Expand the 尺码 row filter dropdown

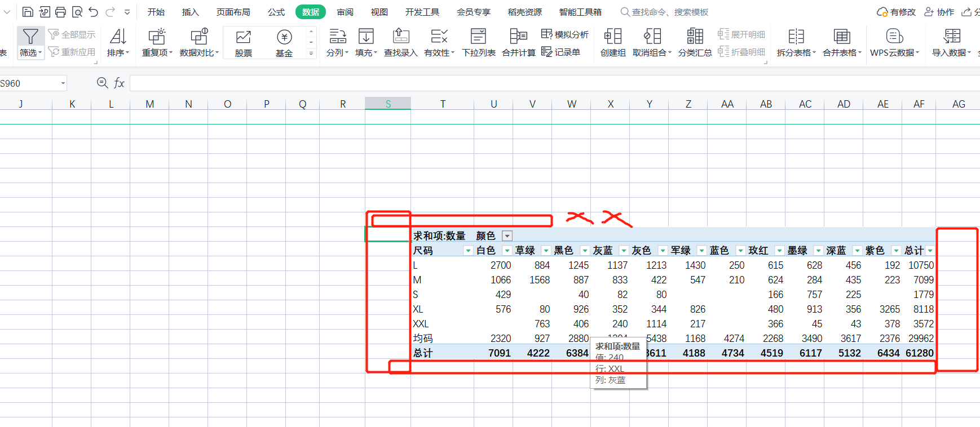[467, 251]
